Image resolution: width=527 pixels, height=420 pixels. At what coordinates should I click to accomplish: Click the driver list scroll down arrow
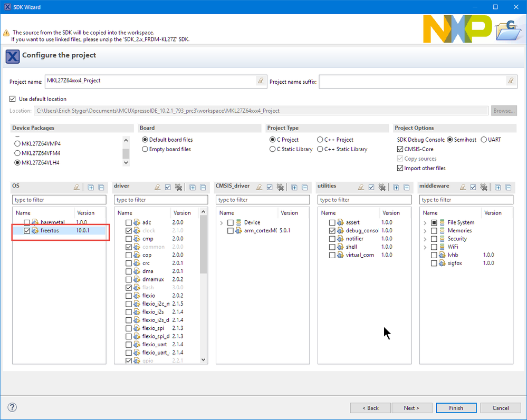pyautogui.click(x=203, y=359)
